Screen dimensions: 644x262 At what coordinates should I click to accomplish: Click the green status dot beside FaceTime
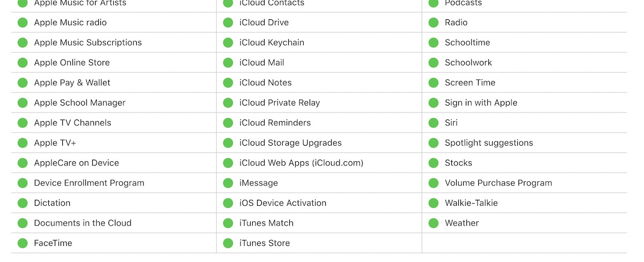(x=23, y=243)
